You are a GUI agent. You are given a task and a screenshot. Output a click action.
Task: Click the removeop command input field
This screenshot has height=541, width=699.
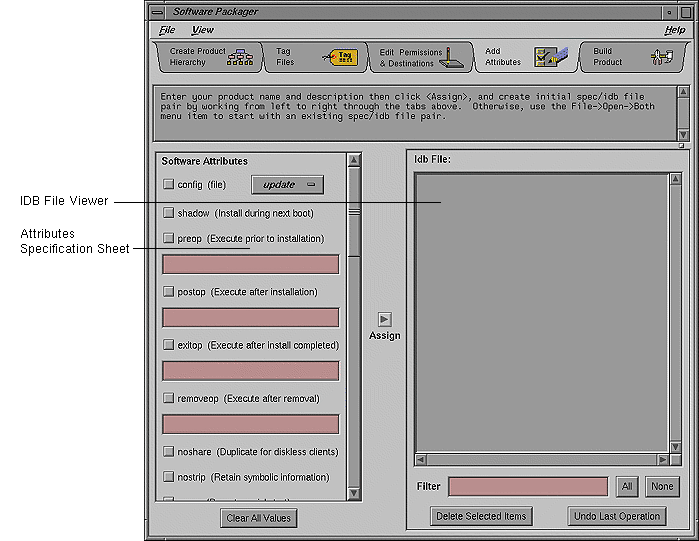point(251,424)
